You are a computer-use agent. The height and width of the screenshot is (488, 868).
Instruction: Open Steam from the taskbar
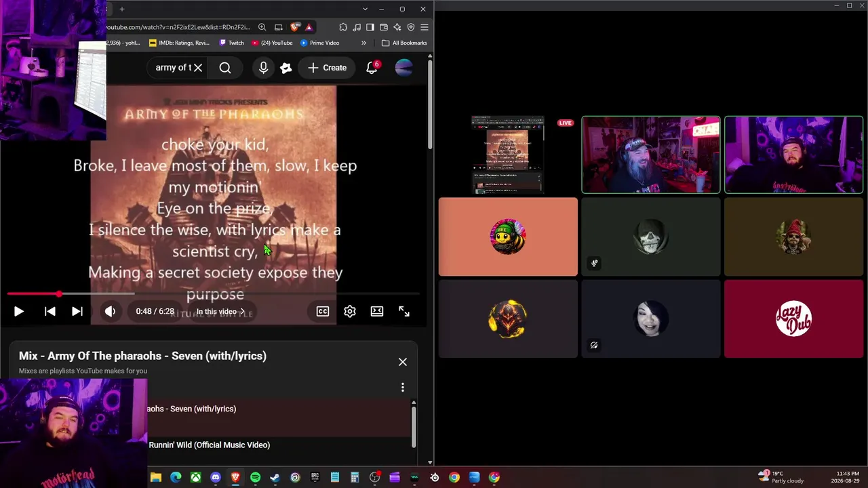(x=275, y=477)
